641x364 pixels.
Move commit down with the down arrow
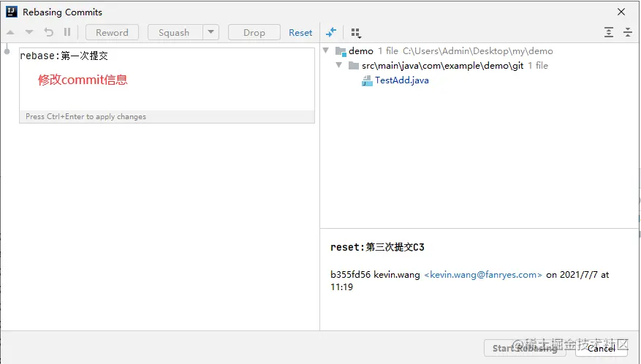29,32
